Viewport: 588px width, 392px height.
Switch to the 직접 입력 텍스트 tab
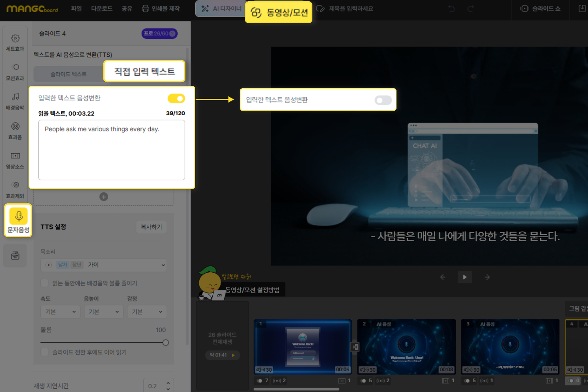coord(144,71)
